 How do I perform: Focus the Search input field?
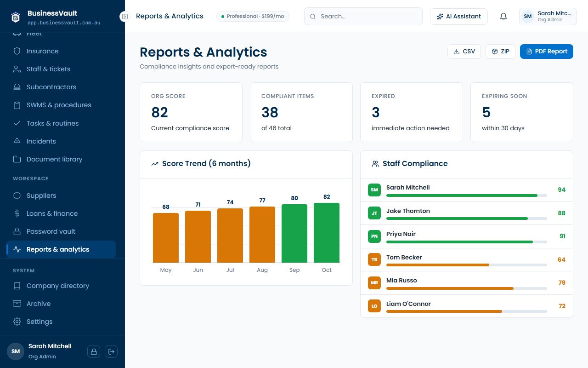[363, 17]
